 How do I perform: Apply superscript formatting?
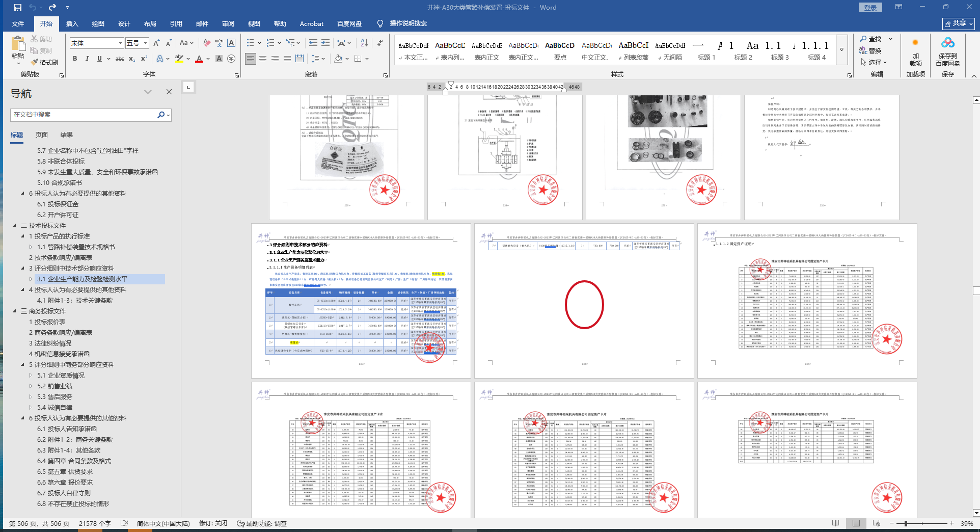[144, 59]
